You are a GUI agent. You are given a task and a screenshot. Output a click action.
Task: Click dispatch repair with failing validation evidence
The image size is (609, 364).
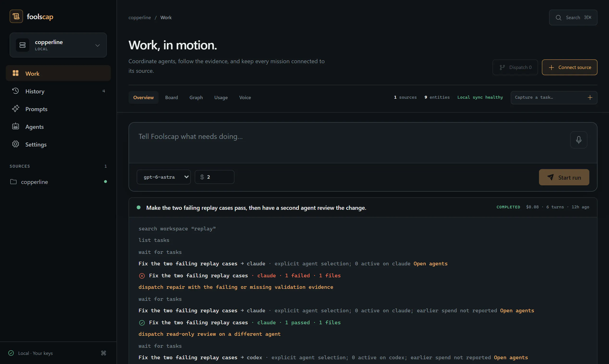pyautogui.click(x=236, y=287)
